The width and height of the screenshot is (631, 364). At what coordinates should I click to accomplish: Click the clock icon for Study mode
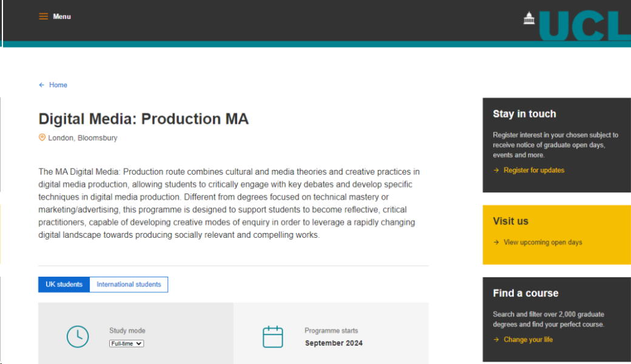(x=78, y=337)
